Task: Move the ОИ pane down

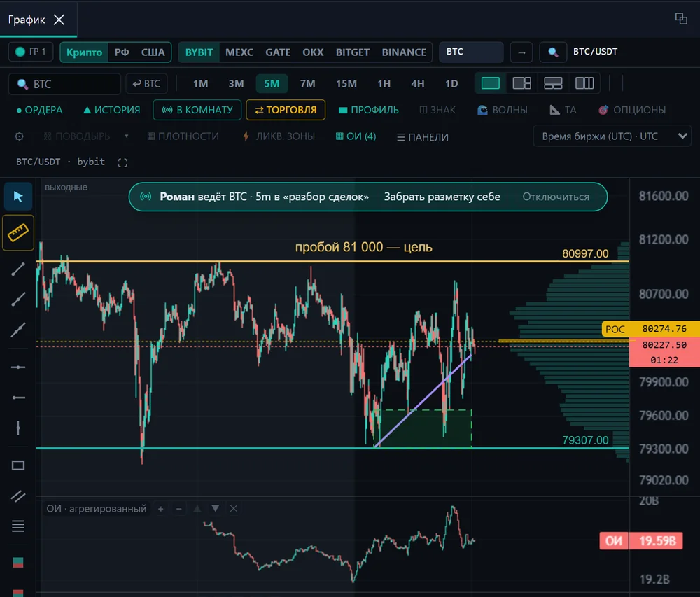Action: pyautogui.click(x=215, y=509)
